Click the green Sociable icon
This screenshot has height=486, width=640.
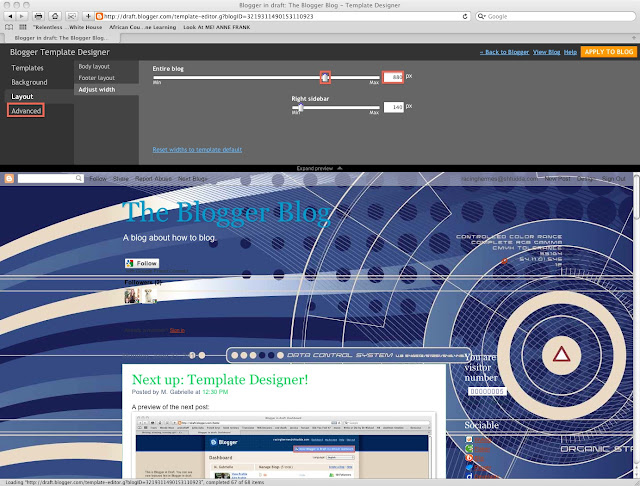[469, 449]
